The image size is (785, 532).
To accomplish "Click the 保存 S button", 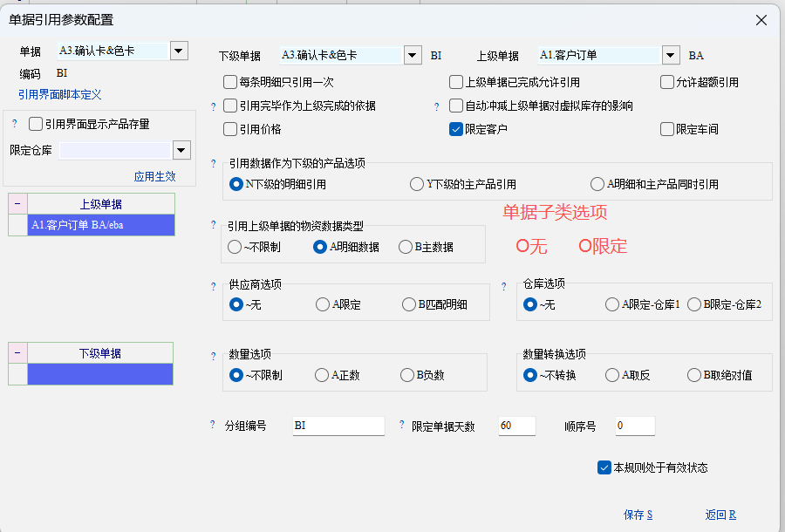I will [x=638, y=515].
